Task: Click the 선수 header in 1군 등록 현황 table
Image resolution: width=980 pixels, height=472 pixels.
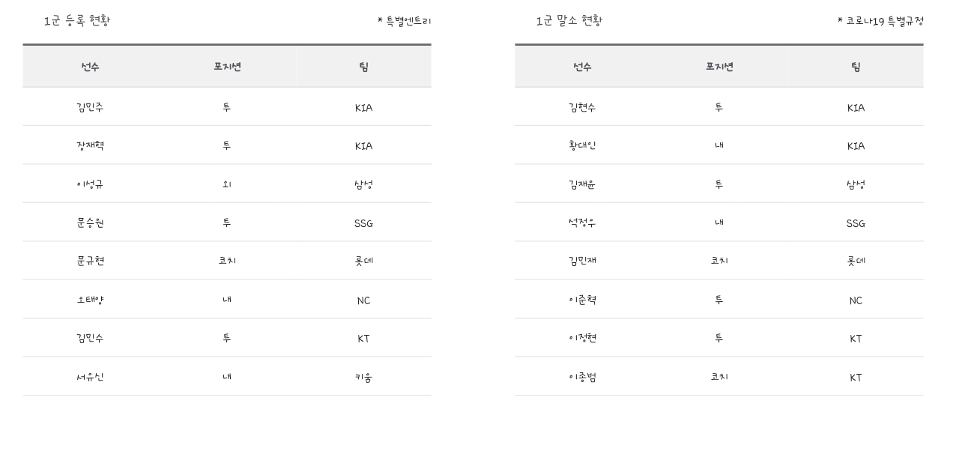Action: 91,67
